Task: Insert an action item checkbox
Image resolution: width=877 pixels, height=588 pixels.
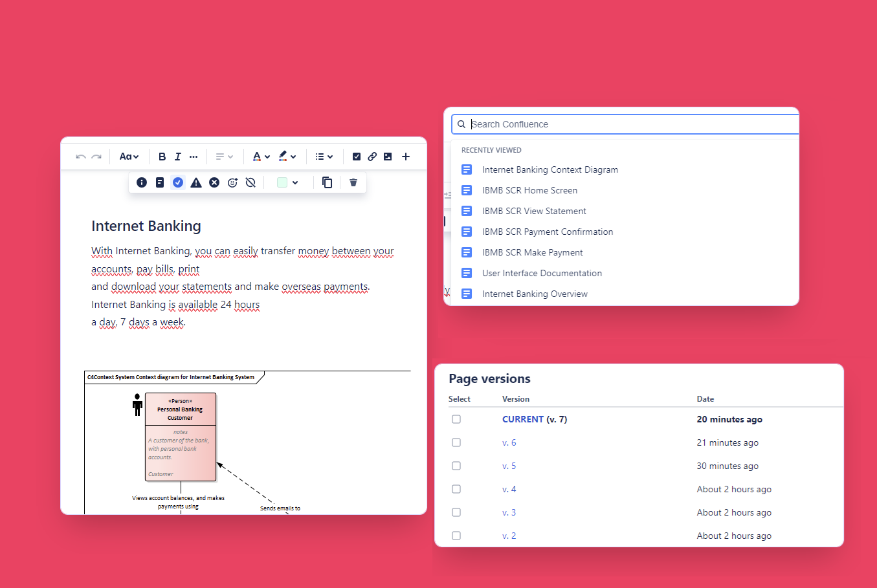Action: [x=357, y=157]
